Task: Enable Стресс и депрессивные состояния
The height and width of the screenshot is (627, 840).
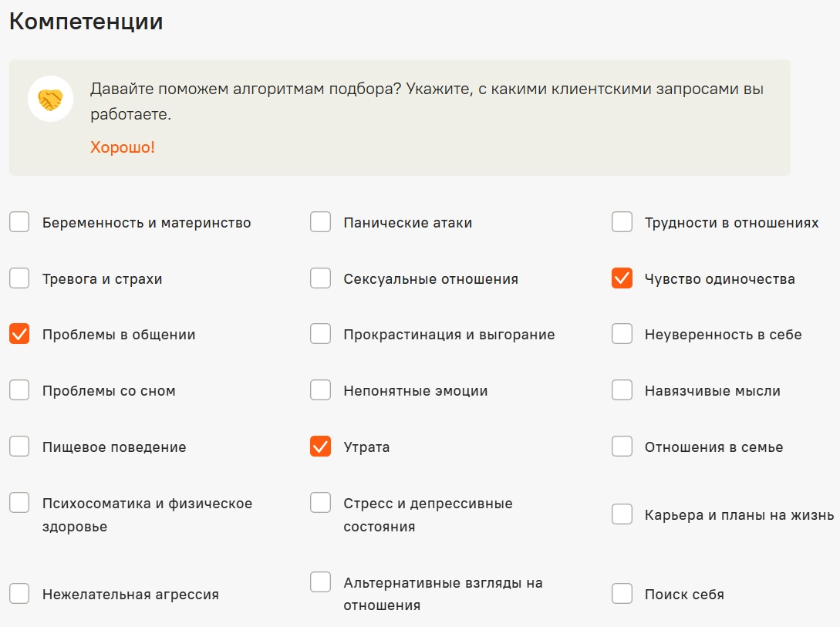Action: [320, 503]
